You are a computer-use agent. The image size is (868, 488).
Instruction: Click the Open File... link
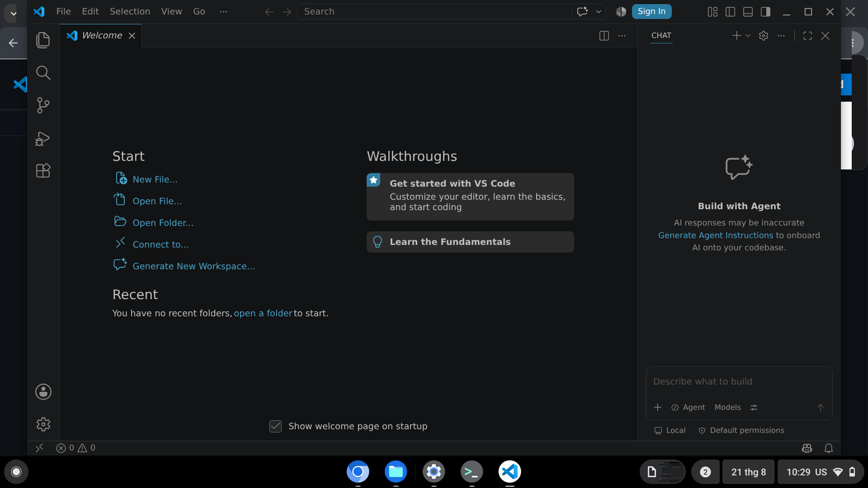tap(157, 201)
